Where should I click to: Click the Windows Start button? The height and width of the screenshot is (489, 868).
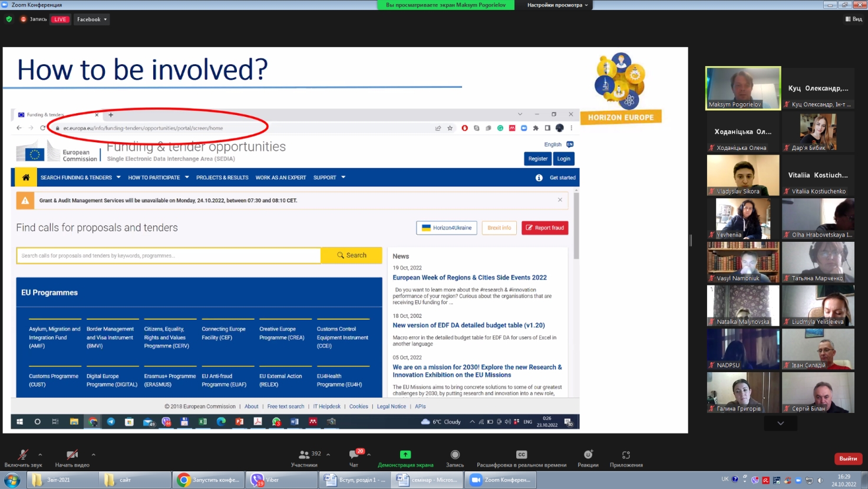click(12, 480)
